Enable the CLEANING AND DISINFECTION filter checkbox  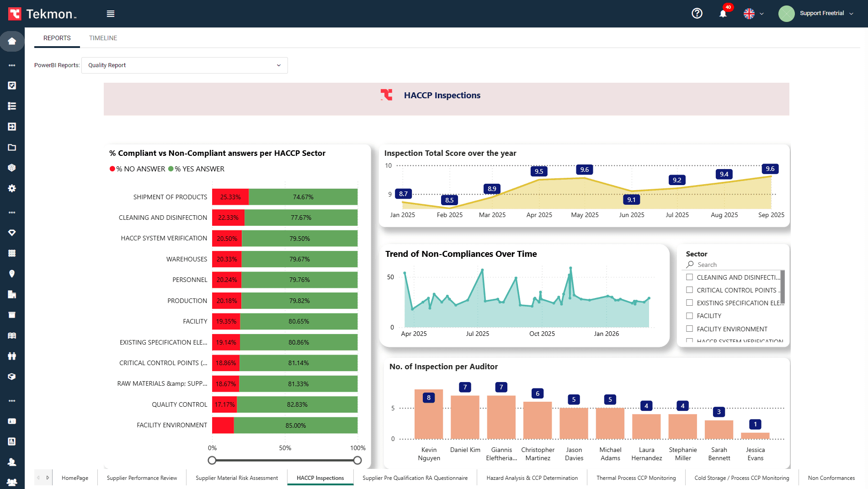(689, 277)
